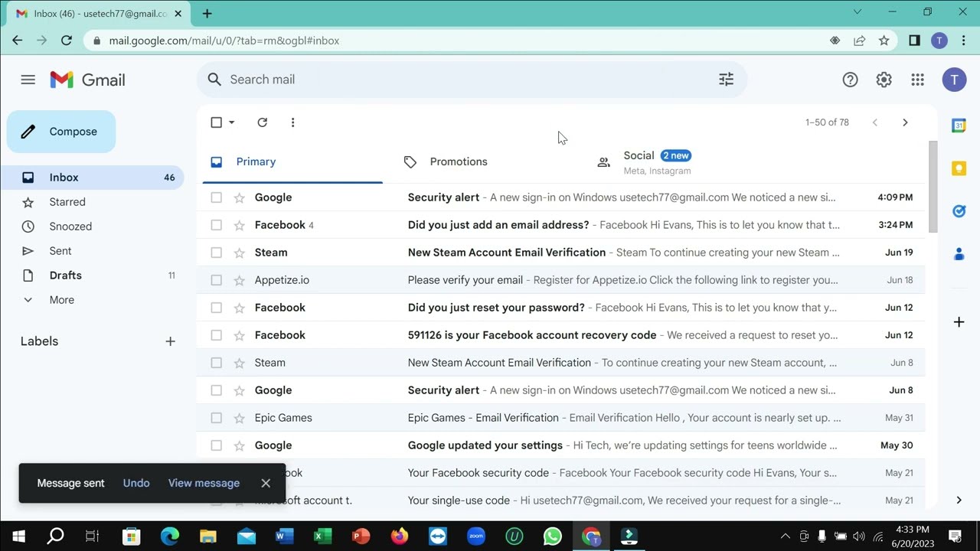Tick checkbox for Google Security alert 4:09 PM

pyautogui.click(x=216, y=197)
